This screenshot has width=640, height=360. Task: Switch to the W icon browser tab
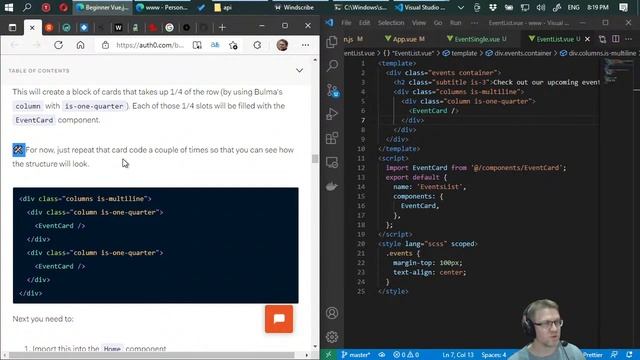pyautogui.click(x=118, y=27)
